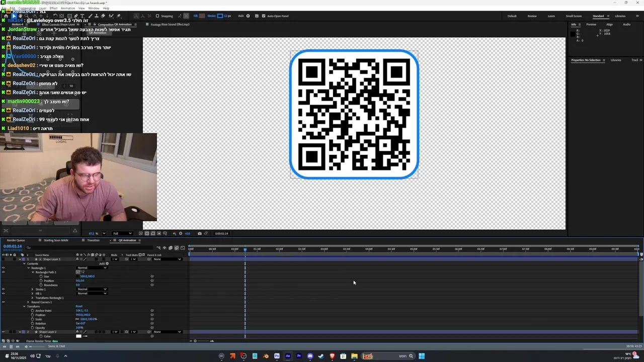Open the Learn workspace

pos(551,16)
